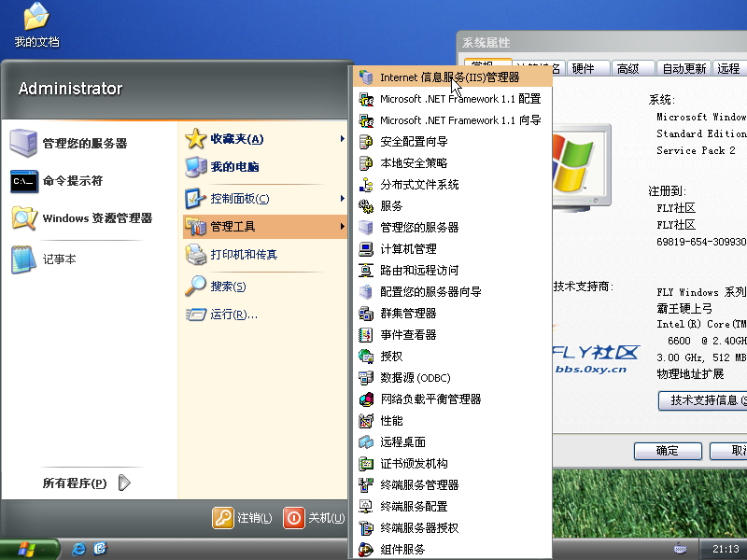This screenshot has width=747, height=560.
Task: Click 确定 in 系统属性 dialog
Action: tap(668, 451)
